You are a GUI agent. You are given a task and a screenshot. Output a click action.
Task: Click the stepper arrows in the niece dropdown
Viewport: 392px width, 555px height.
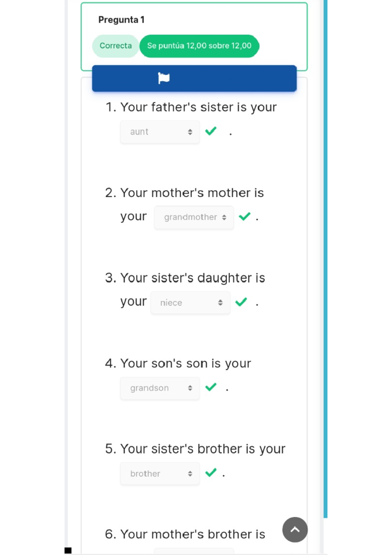pos(220,302)
